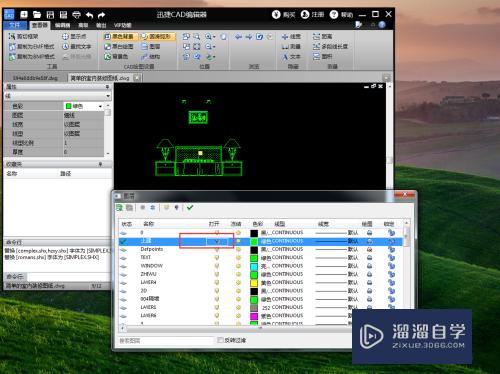The width and height of the screenshot is (500, 374).
Task: Click the Copy as EMF format tool
Action: [31, 47]
